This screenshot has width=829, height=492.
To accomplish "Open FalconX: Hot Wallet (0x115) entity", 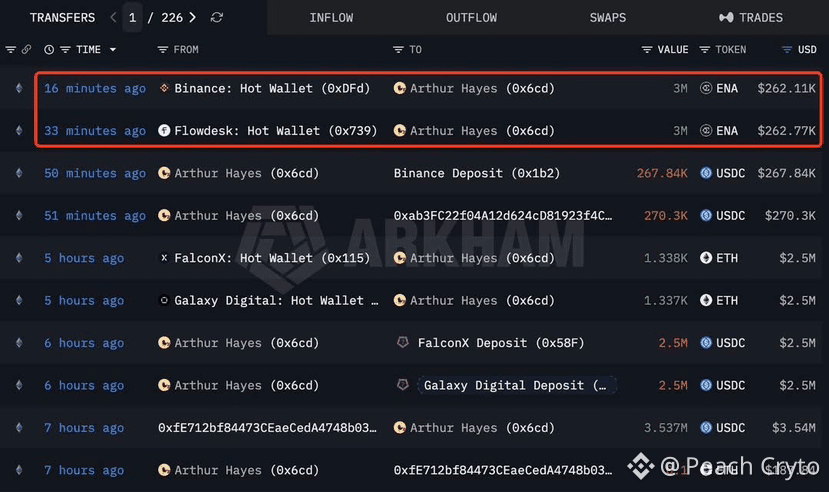I will point(272,258).
